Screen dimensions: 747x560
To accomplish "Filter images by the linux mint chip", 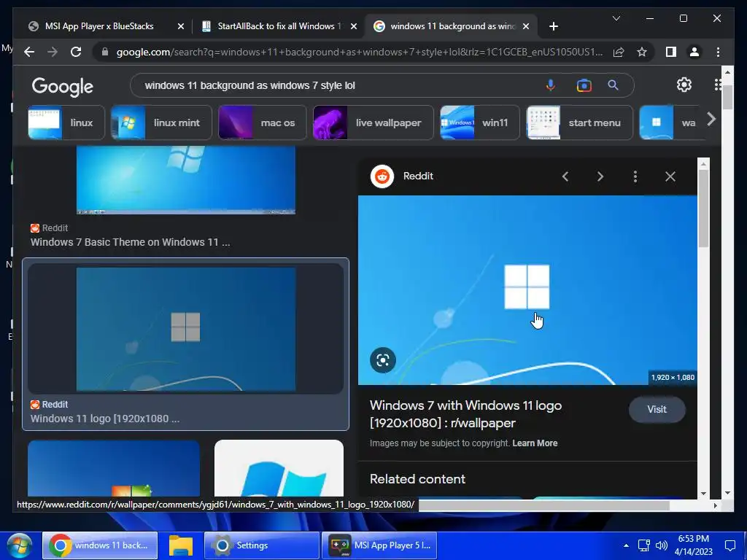I will pyautogui.click(x=161, y=122).
